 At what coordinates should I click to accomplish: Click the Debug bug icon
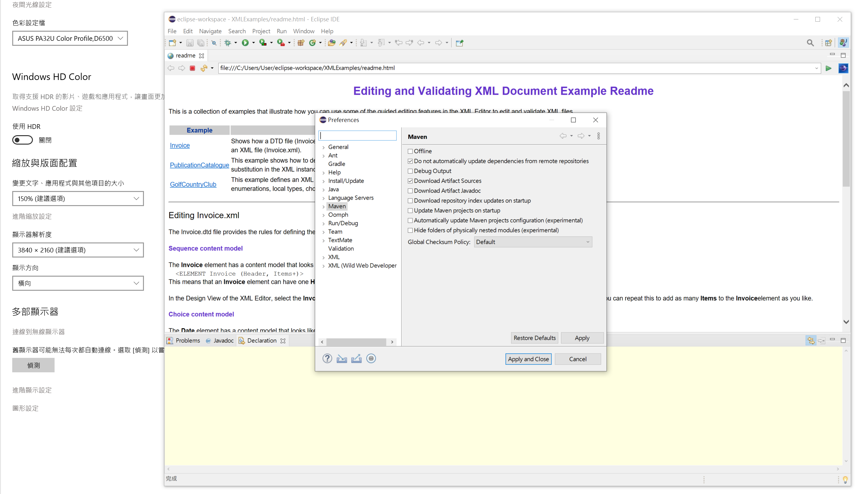click(x=228, y=43)
